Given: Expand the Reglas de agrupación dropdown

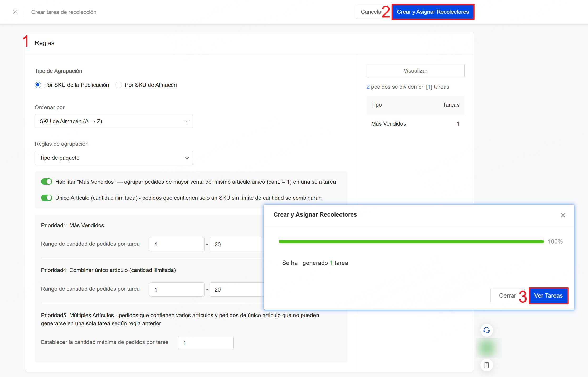Looking at the screenshot, I should coord(114,158).
